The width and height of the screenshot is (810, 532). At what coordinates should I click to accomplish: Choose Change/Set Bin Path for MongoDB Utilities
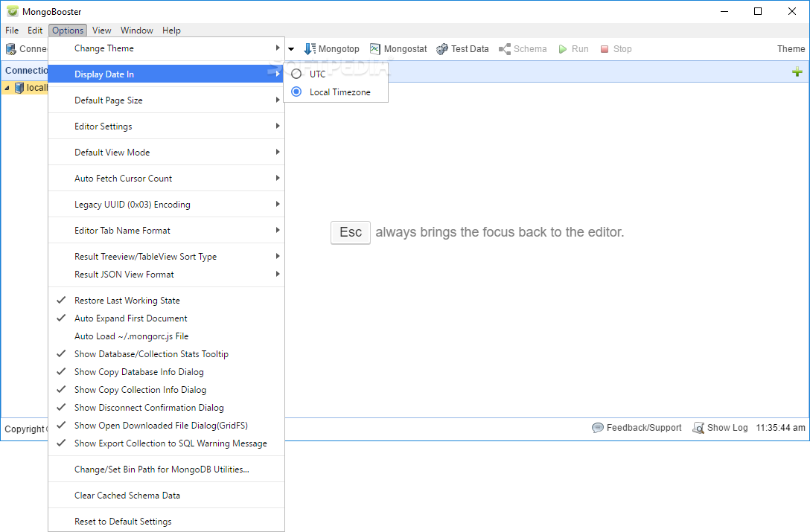pos(166,469)
